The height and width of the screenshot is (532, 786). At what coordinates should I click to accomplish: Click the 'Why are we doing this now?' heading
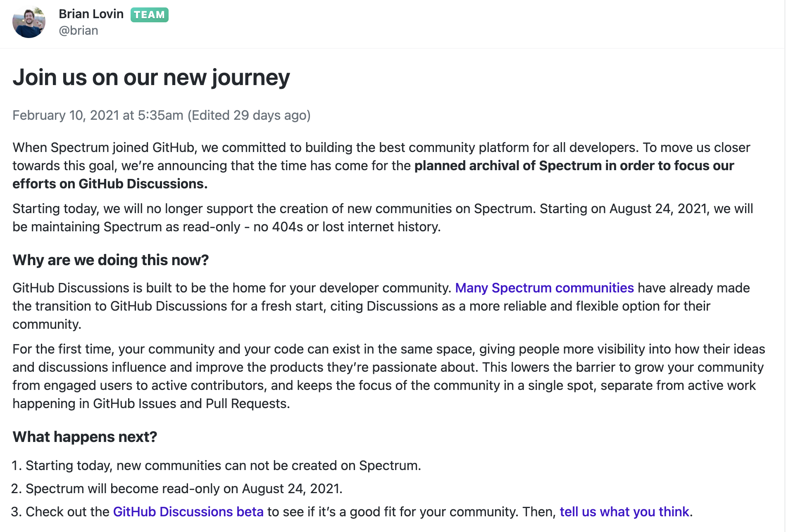point(111,260)
